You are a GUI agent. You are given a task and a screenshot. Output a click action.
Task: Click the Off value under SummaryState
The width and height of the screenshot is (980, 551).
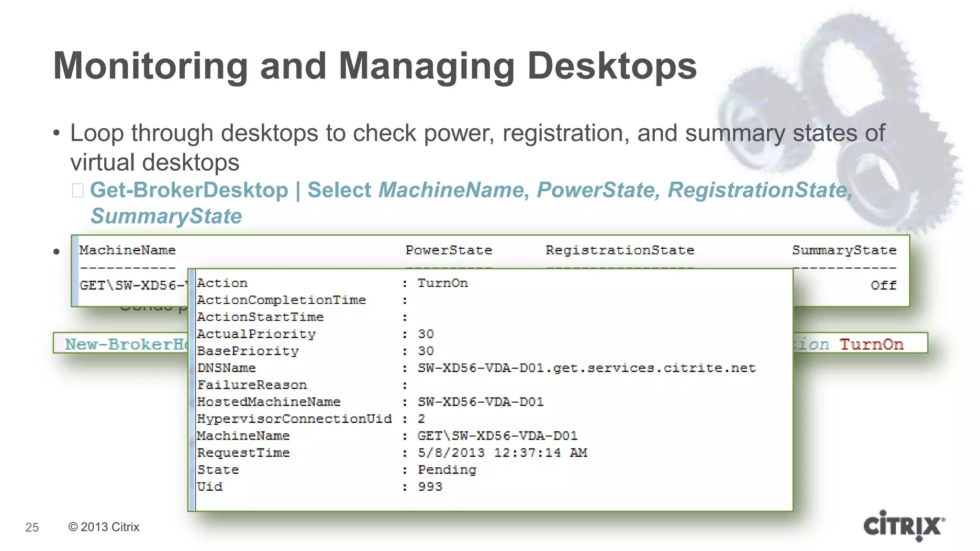(x=883, y=286)
